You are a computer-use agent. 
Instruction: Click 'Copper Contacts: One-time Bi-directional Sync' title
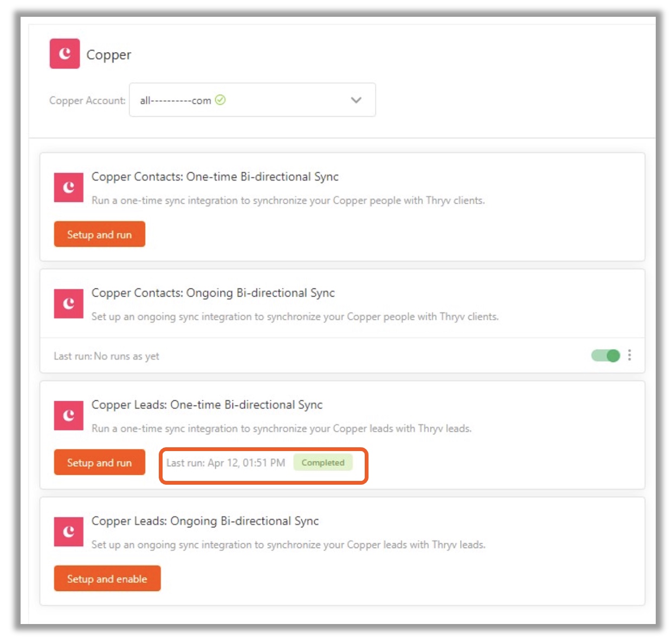pyautogui.click(x=215, y=177)
